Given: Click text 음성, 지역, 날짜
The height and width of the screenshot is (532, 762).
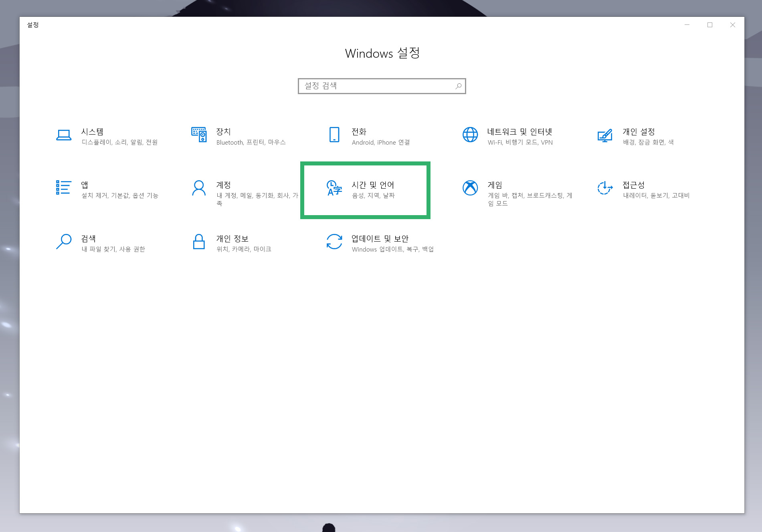Looking at the screenshot, I should point(373,195).
